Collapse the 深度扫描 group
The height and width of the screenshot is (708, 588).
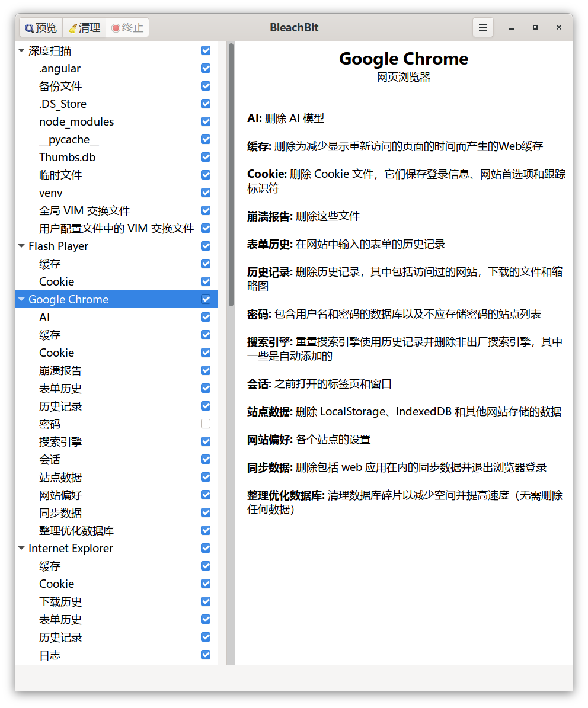tap(21, 50)
